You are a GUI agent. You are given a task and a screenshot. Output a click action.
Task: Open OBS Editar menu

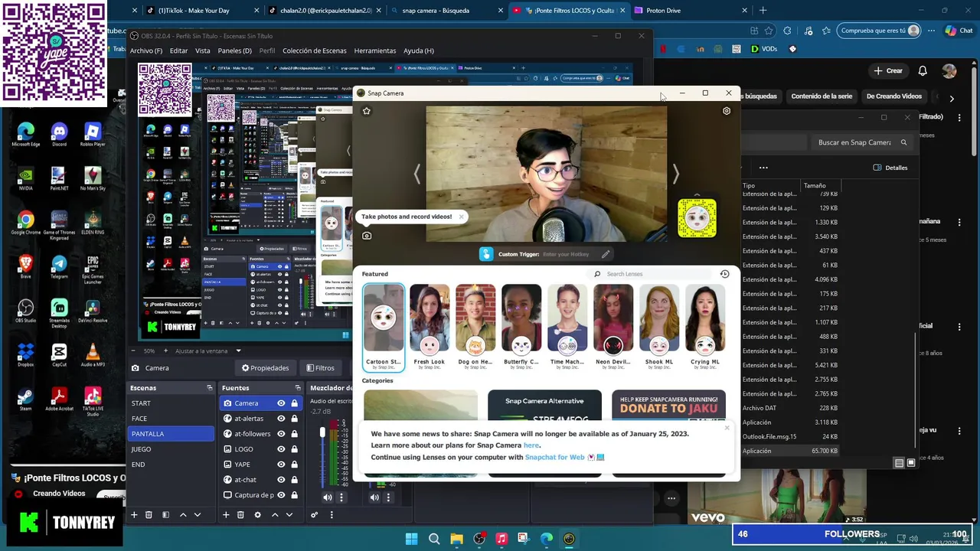point(178,51)
